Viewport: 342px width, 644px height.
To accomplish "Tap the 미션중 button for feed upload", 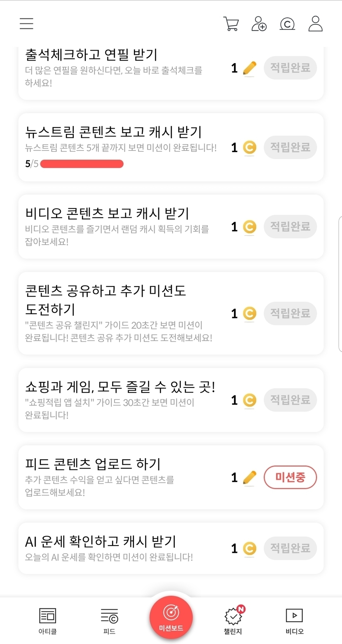I will click(290, 477).
